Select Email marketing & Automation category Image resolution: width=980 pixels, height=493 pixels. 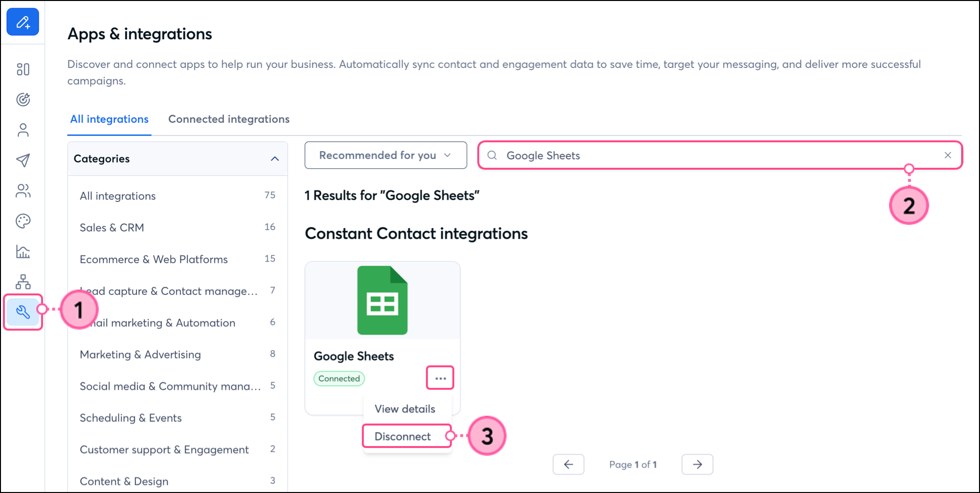178,323
